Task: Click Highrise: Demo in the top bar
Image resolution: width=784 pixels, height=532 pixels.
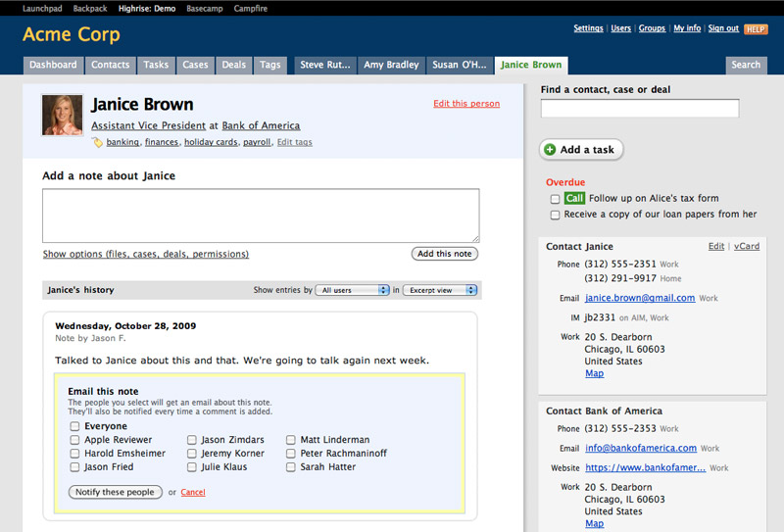Action: pos(147,9)
